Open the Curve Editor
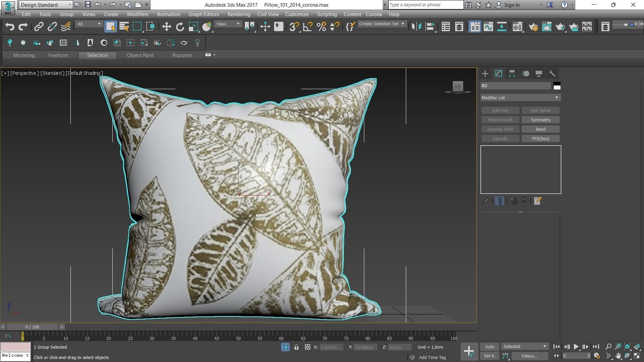The height and width of the screenshot is (362, 644). point(488,27)
